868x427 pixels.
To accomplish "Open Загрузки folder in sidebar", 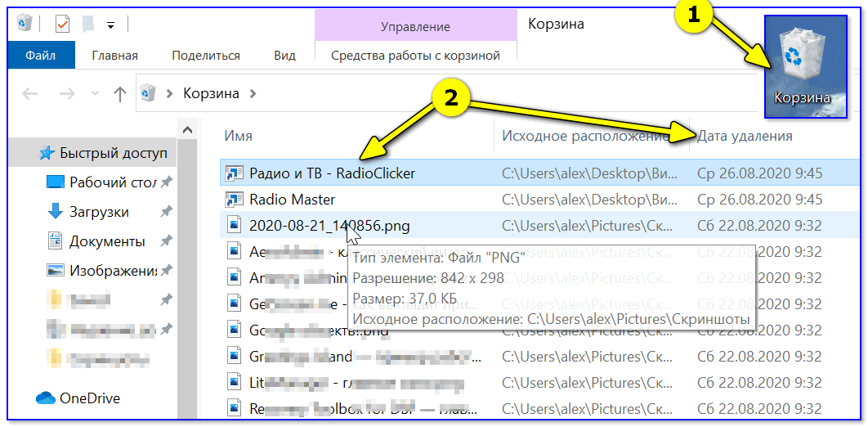I will [99, 212].
